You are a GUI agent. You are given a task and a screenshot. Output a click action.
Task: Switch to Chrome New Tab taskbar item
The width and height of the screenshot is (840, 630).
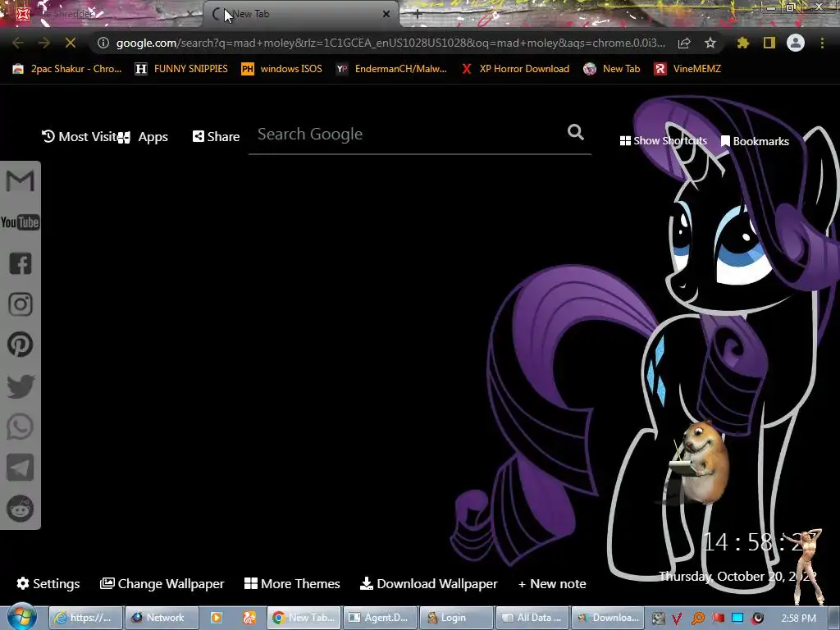point(304,618)
